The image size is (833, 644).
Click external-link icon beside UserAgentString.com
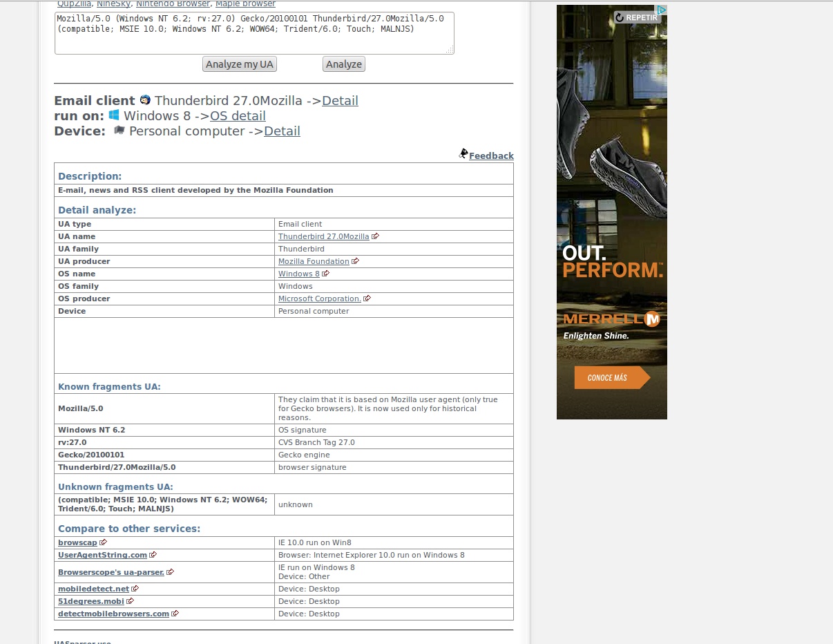153,555
